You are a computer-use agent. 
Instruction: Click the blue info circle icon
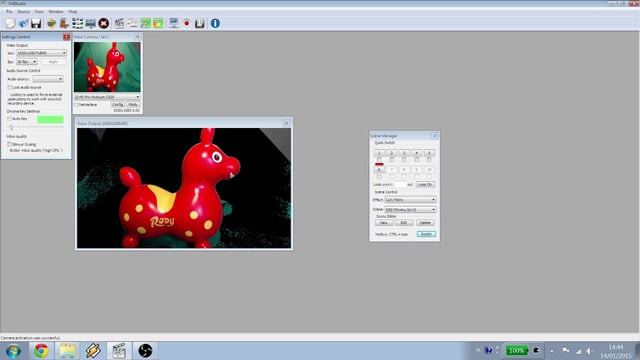coord(215,23)
